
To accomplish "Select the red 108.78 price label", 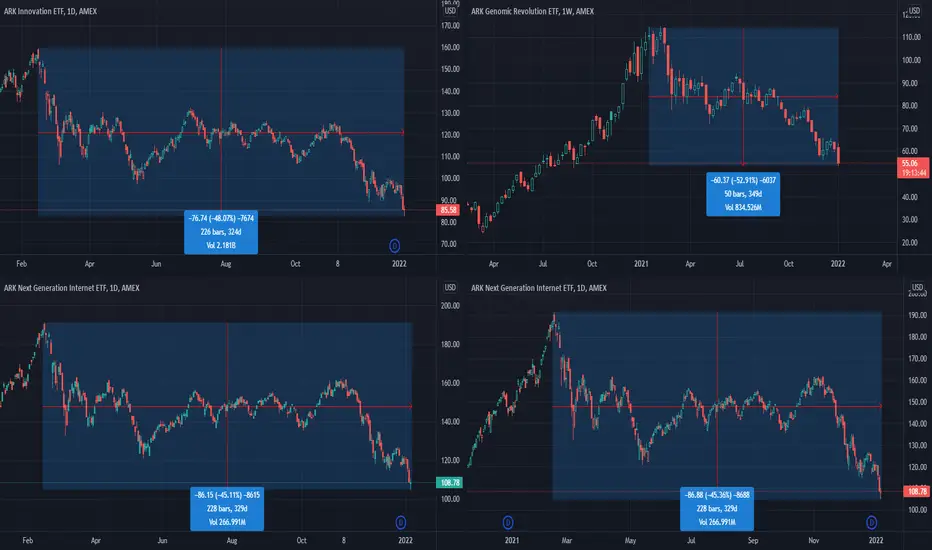I will click(x=916, y=491).
